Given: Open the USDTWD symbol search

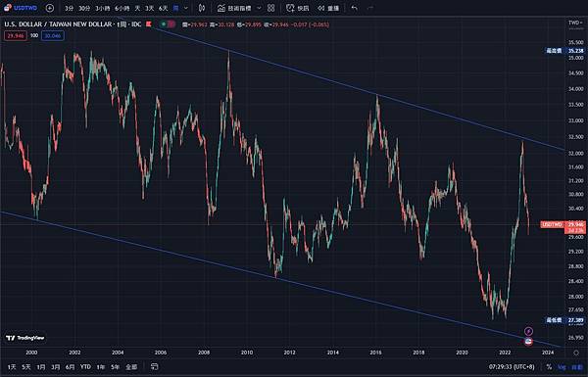Looking at the screenshot, I should (21, 8).
